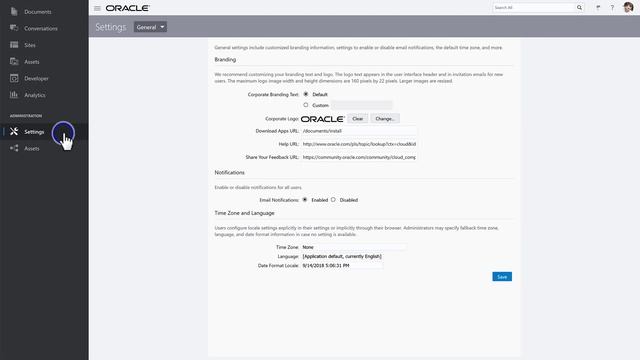Click the Oracle logo in header
The image size is (640, 360).
point(128,8)
